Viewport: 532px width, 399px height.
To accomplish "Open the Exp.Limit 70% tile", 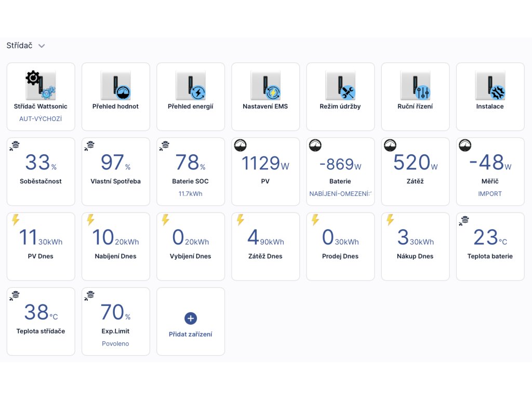I will tap(115, 321).
